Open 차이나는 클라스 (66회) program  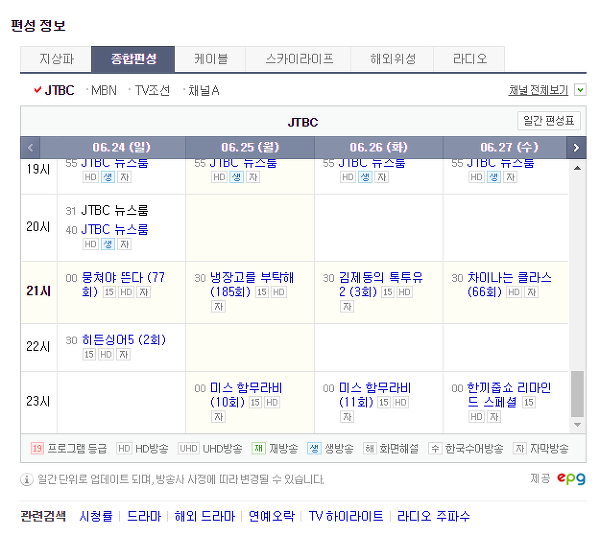pos(509,284)
